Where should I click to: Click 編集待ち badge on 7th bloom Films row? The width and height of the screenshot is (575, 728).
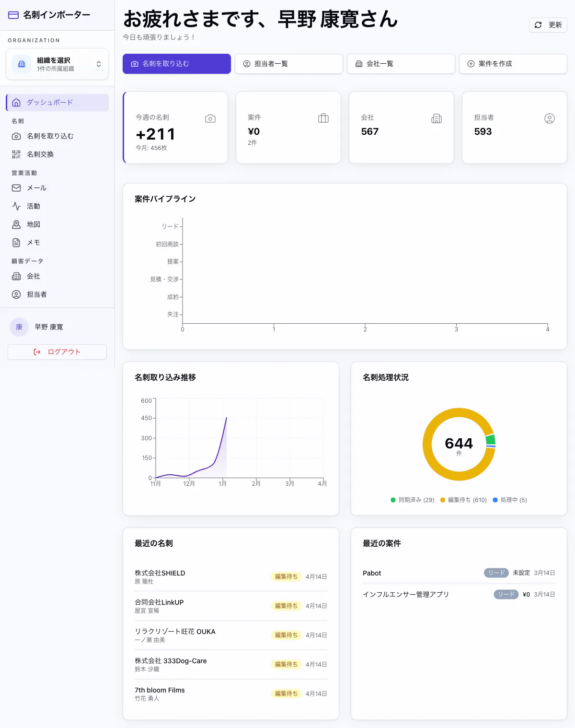pos(286,694)
